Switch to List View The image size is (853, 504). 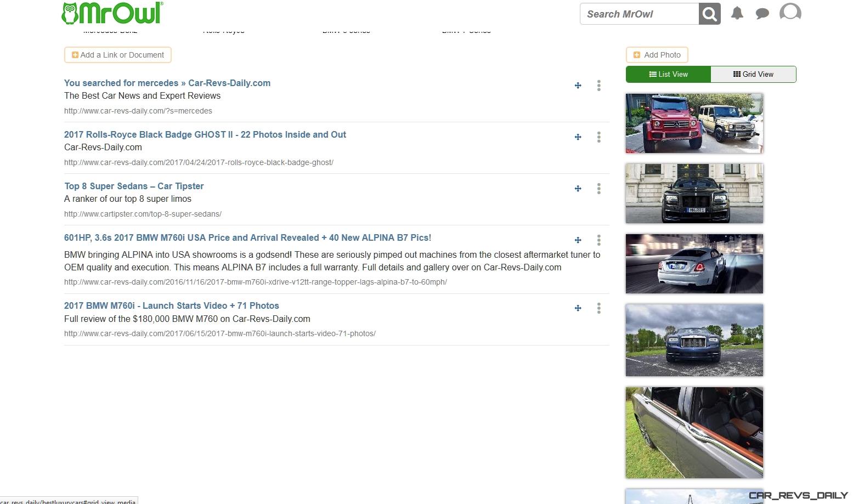(x=668, y=74)
